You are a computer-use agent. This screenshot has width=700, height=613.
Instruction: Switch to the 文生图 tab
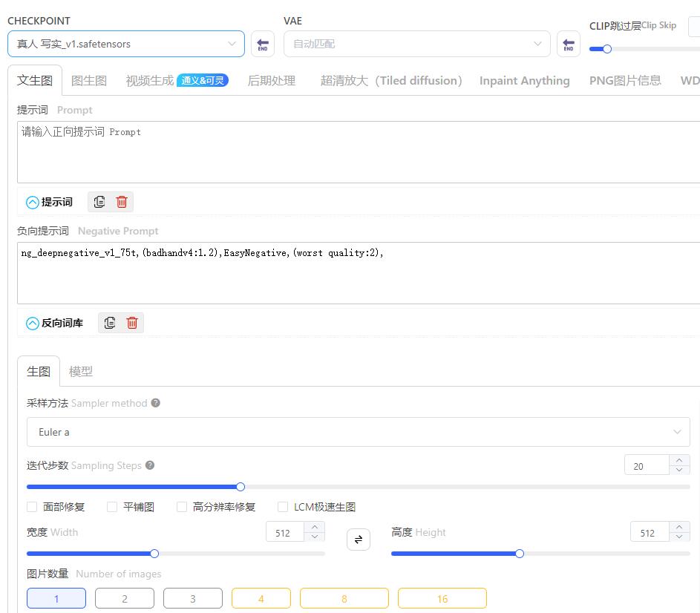(x=35, y=80)
